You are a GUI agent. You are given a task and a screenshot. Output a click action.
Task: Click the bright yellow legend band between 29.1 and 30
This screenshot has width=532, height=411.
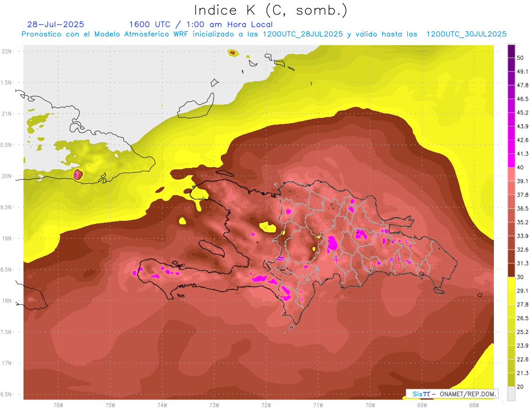pyautogui.click(x=511, y=284)
